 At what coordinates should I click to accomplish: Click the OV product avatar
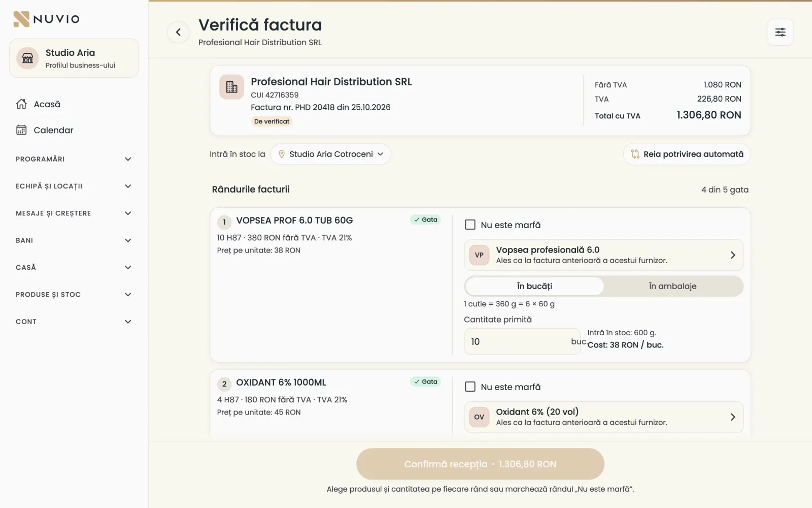coord(479,417)
